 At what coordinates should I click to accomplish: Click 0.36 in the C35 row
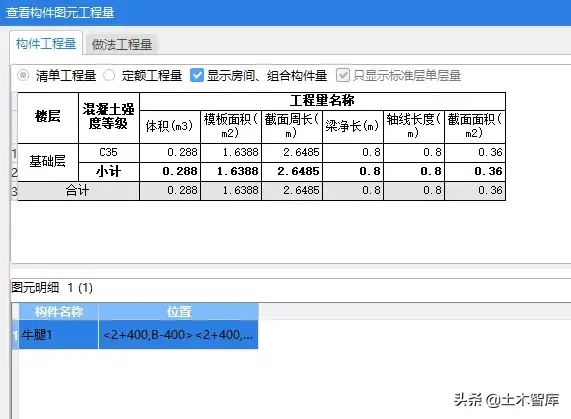click(x=475, y=153)
